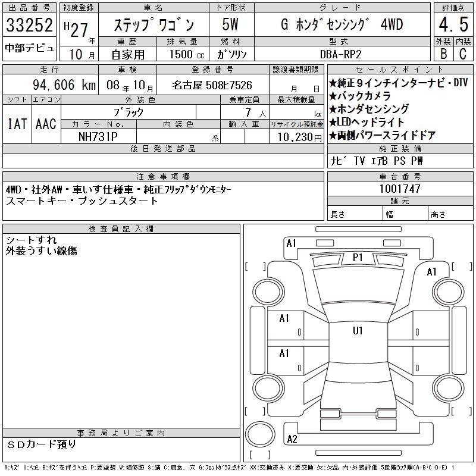
Task: Select U1 mark on roof diagram
Action: point(358,331)
